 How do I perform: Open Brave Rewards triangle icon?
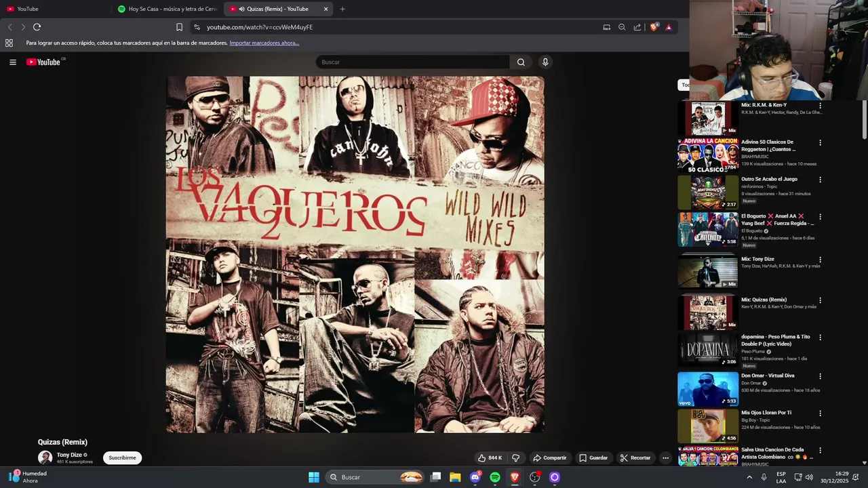tap(669, 27)
